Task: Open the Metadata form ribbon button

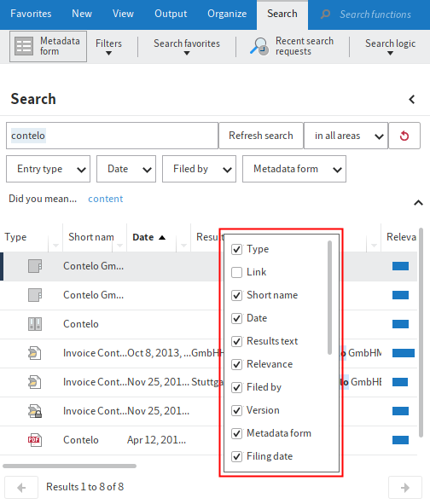Action: [48, 46]
